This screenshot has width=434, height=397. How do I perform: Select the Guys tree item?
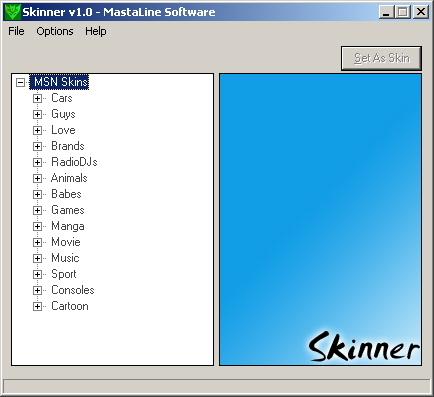coord(63,114)
